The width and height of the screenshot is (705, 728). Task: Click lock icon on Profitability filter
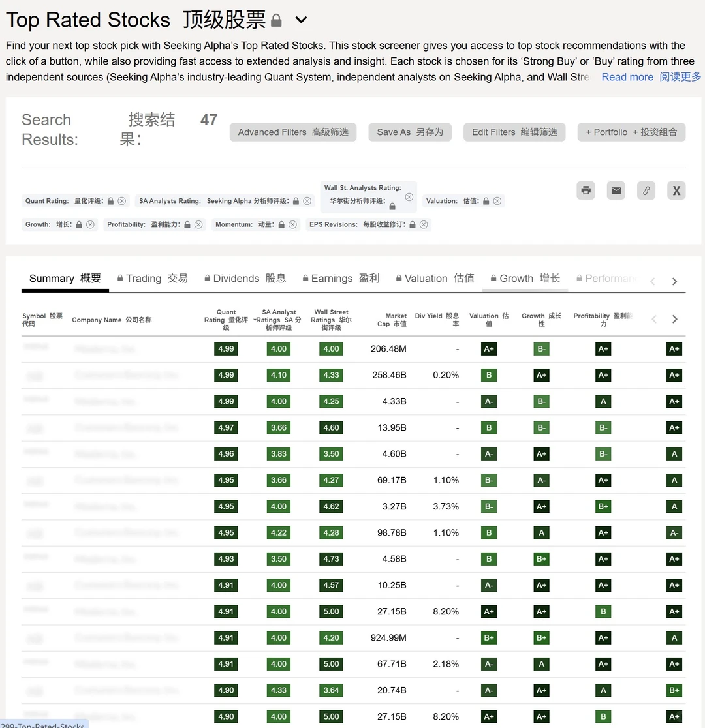187,224
